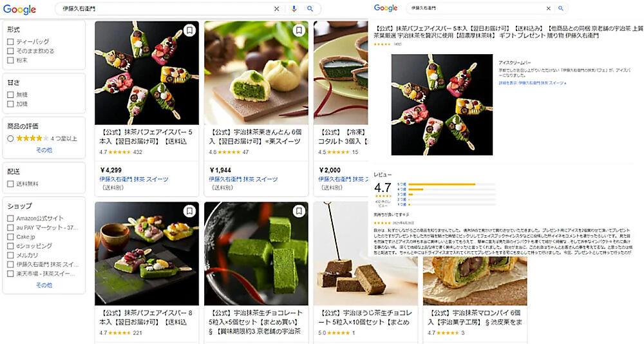Viewport: 644px width, 344px height.
Task: Select the 4つ星以上 rating radio button
Action: pos(11,139)
